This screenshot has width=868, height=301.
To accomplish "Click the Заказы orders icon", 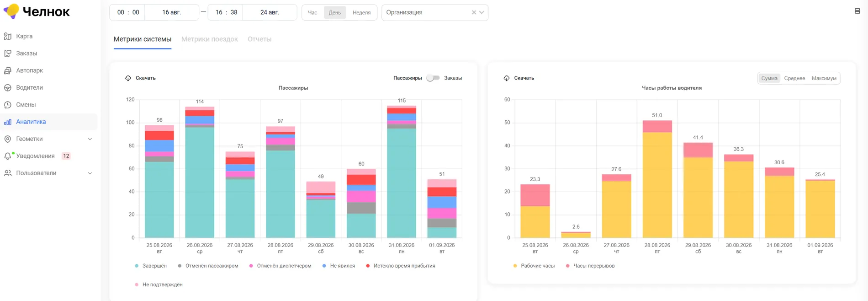I will tap(8, 54).
